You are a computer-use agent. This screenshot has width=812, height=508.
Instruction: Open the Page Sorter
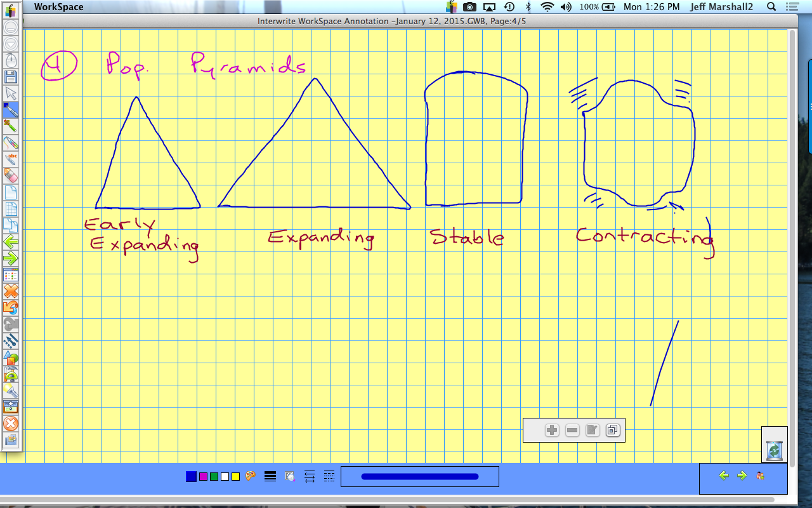click(x=11, y=275)
